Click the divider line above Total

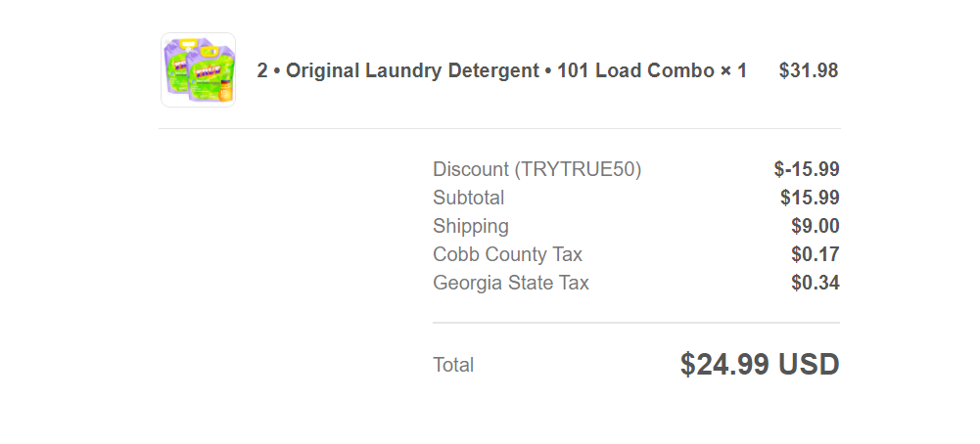pyautogui.click(x=636, y=323)
